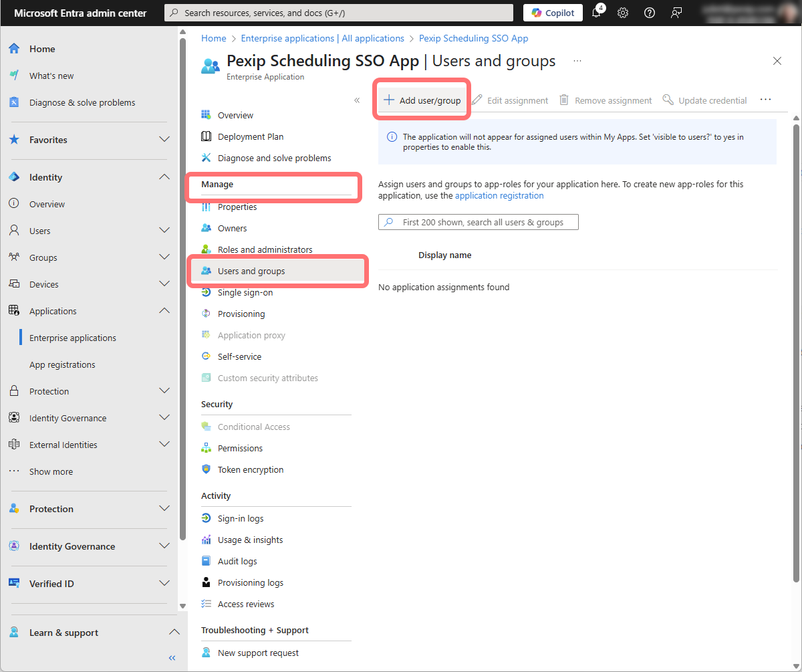Open the settings gear icon
This screenshot has width=802, height=672.
click(623, 13)
